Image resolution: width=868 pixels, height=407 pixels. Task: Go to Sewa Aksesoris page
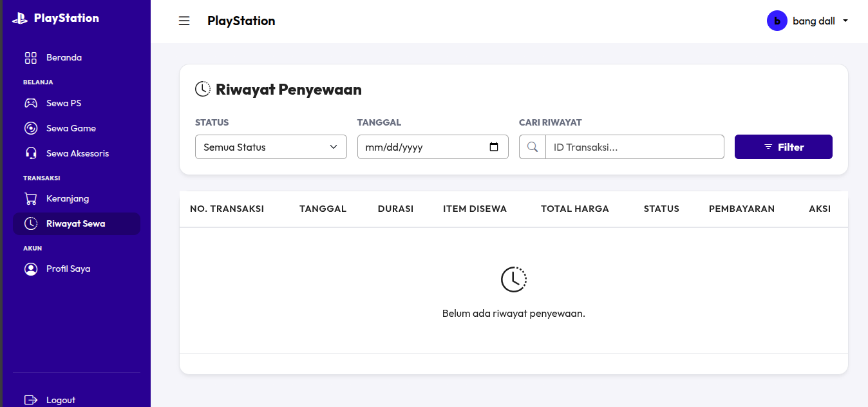click(x=77, y=153)
